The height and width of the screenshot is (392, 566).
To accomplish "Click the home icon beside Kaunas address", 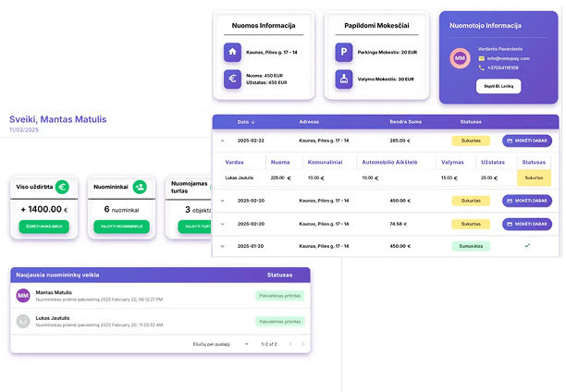I will [232, 52].
